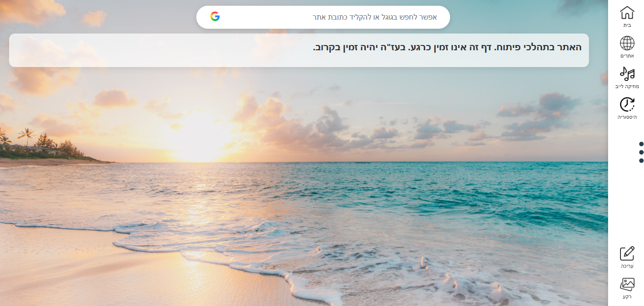644x306 pixels.
Task: Select the אתרים label in the sidebar
Action: tap(627, 56)
